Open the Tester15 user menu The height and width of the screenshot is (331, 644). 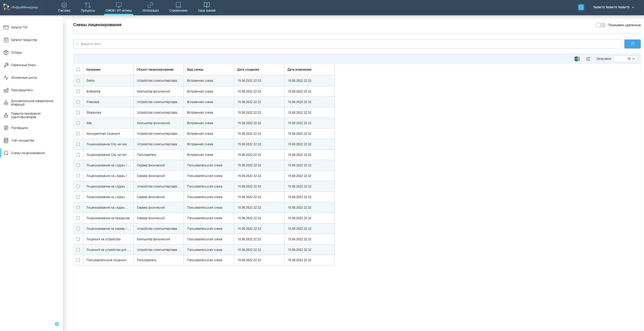(x=613, y=7)
